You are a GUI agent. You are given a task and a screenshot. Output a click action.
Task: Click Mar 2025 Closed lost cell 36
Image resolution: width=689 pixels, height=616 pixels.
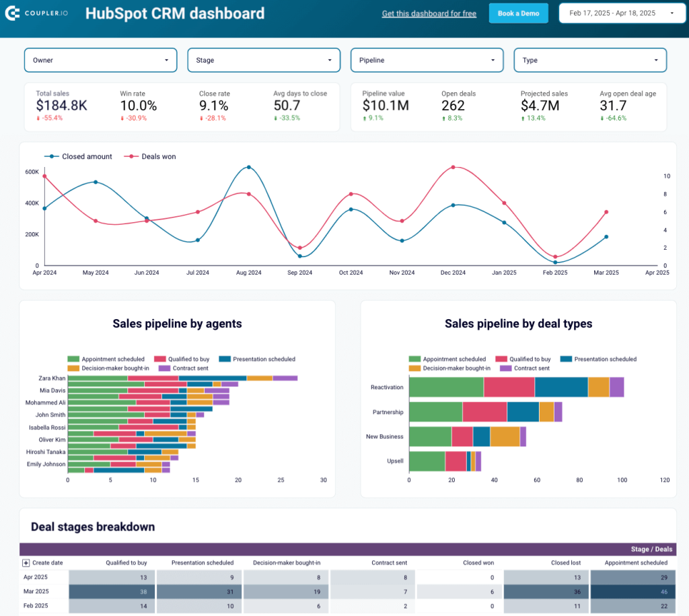point(546,592)
